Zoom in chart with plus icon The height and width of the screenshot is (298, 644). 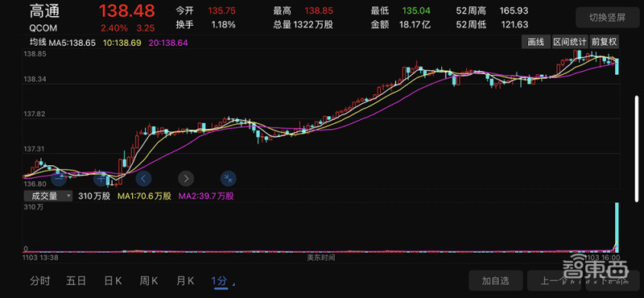pyautogui.click(x=101, y=178)
